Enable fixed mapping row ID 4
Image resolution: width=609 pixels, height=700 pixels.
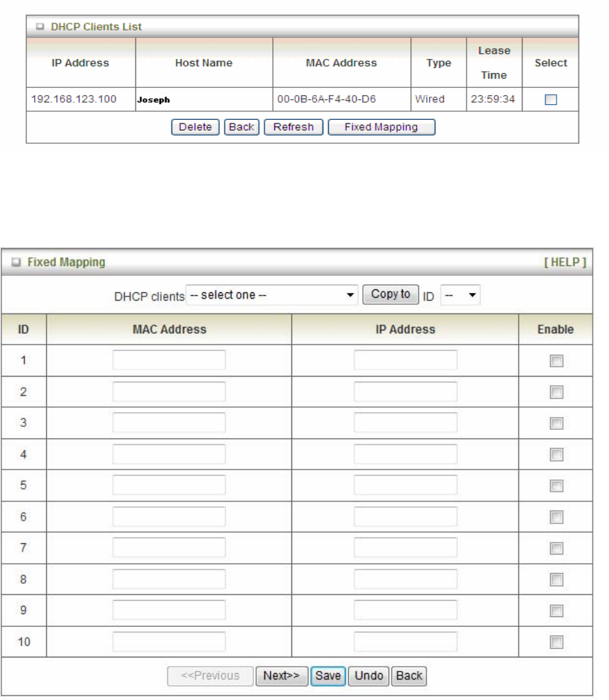[556, 454]
